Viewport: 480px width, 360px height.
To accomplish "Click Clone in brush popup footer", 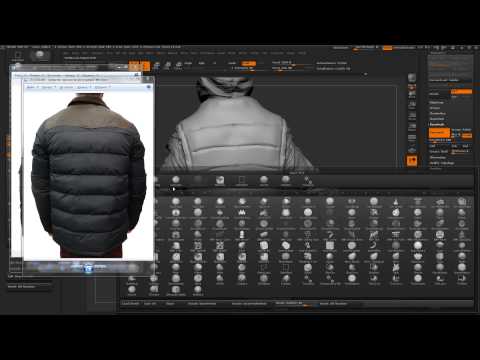I will 170,304.
